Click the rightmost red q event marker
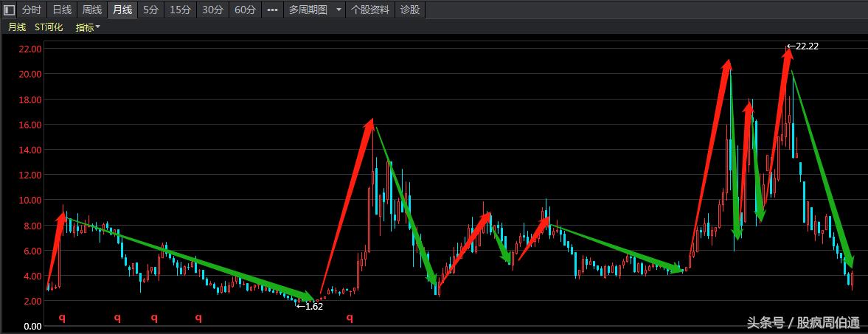Image resolution: width=868 pixels, height=334 pixels. [x=350, y=318]
